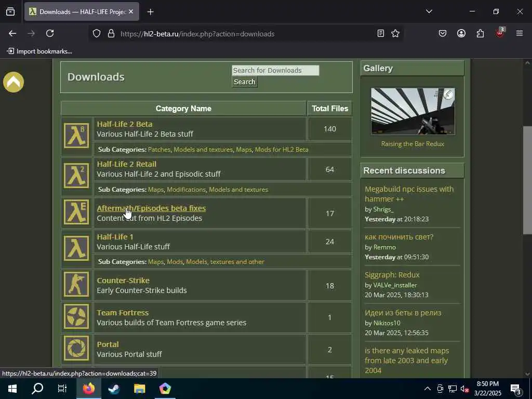
Task: Show hidden system tray icons
Action: point(428,389)
